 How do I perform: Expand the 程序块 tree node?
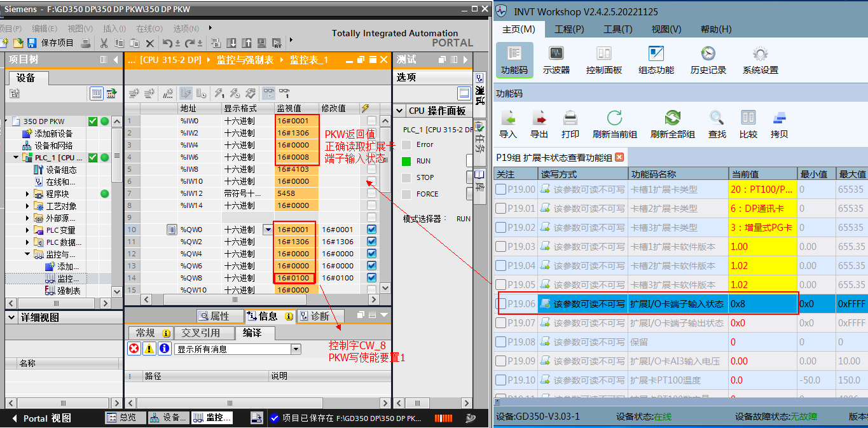point(27,194)
